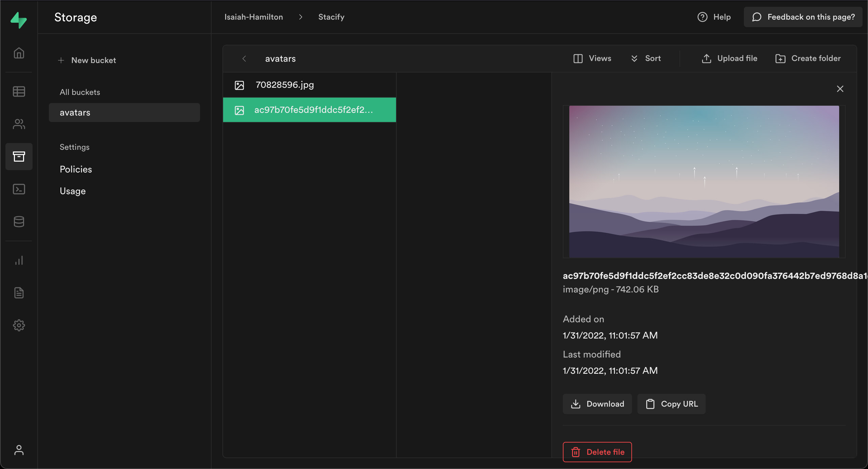Download the selected file
Image resolution: width=868 pixels, height=469 pixels.
[x=597, y=404]
